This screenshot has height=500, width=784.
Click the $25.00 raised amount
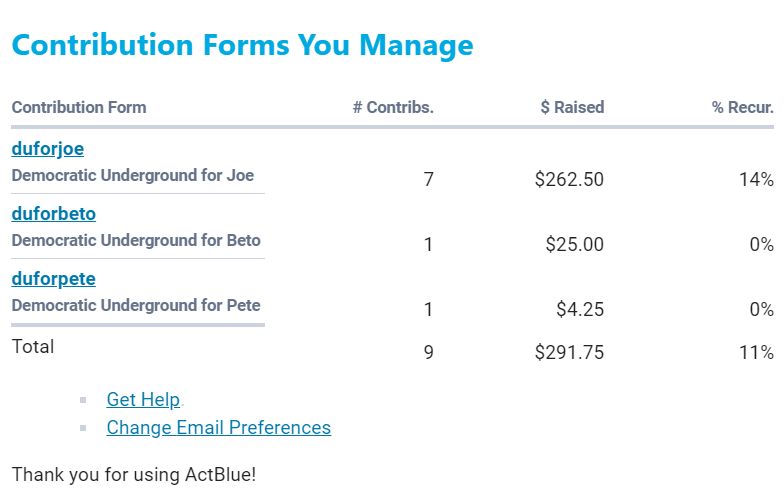[x=574, y=245]
